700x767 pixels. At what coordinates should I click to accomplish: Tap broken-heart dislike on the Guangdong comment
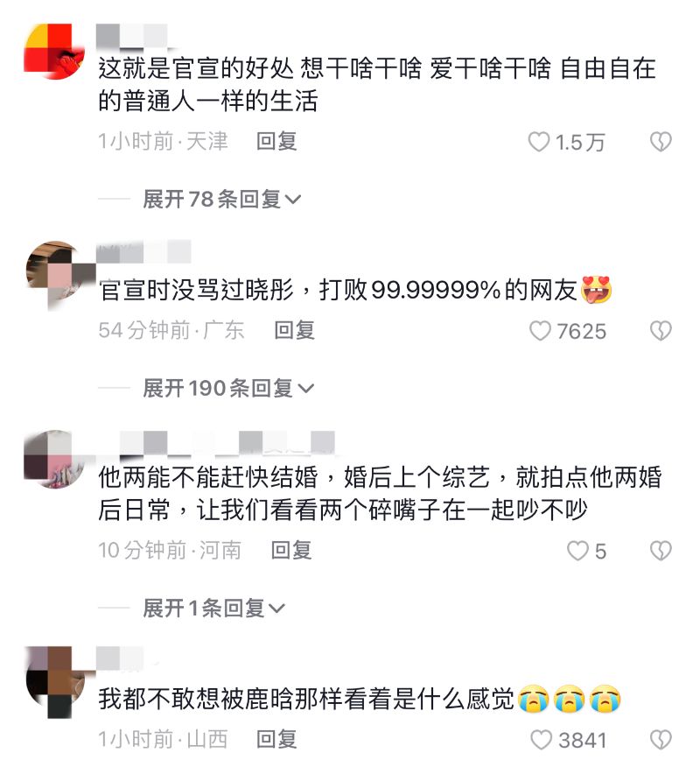coord(661,331)
